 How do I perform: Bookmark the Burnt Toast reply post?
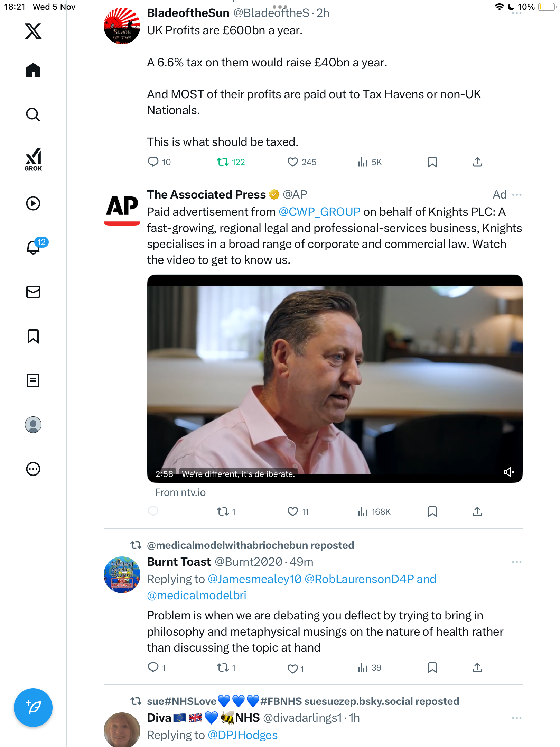(432, 667)
